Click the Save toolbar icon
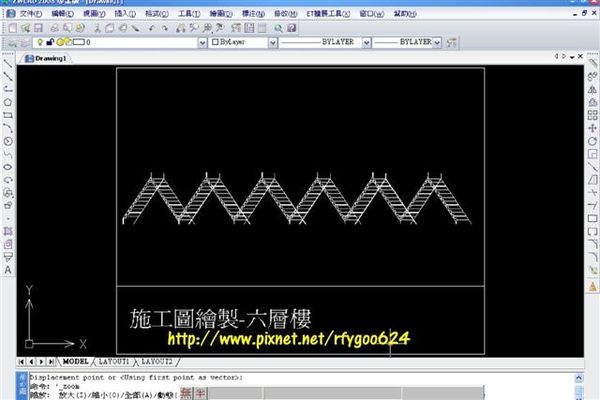The image size is (600, 400). (x=38, y=28)
